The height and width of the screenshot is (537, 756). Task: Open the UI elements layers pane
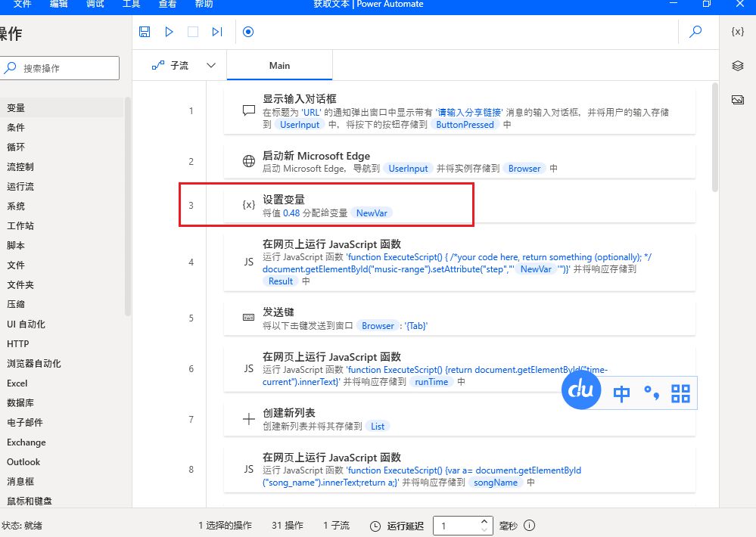pyautogui.click(x=737, y=66)
